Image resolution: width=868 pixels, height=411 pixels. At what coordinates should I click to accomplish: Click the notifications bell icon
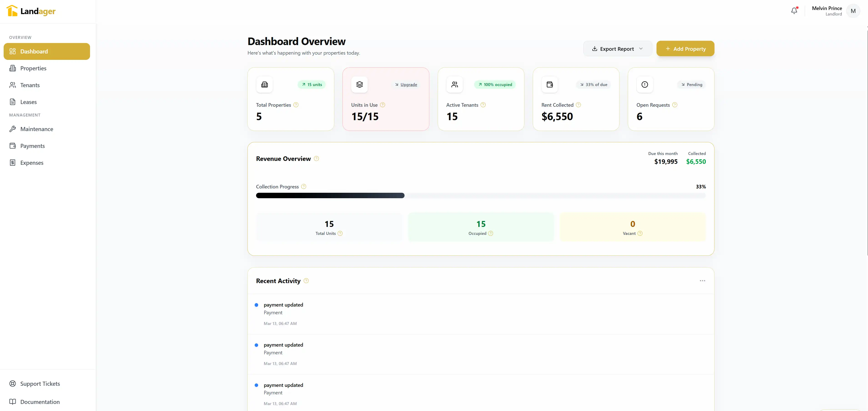(x=794, y=10)
